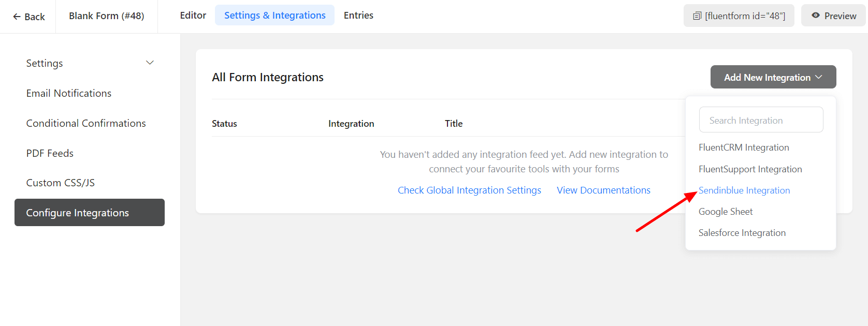Click the Back arrow icon
Image resolution: width=868 pixels, height=326 pixels.
[x=17, y=17]
